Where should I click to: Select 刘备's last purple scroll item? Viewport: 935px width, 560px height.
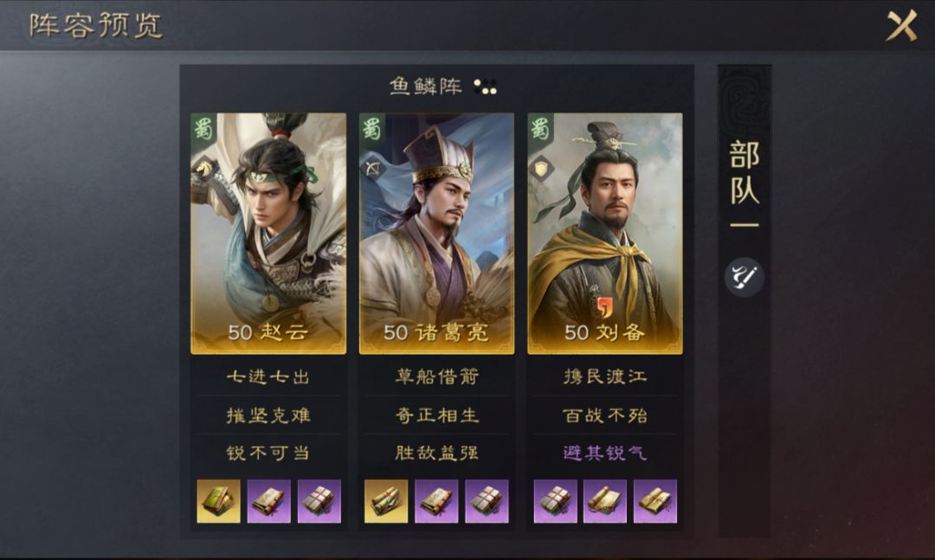tap(655, 501)
